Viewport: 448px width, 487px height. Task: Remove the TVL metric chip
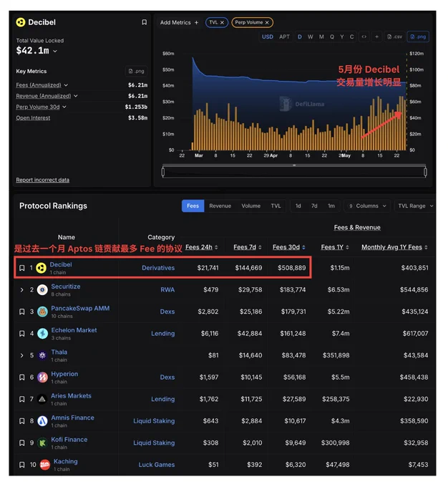tap(222, 22)
